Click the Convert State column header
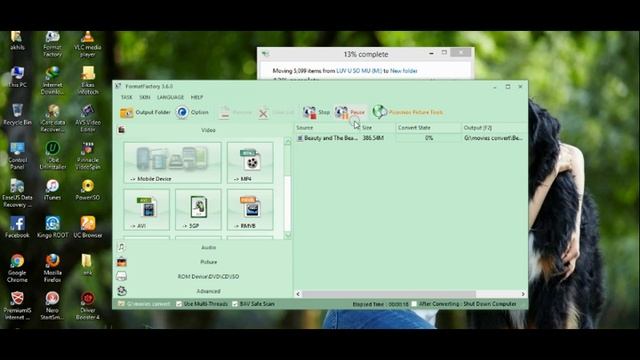This screenshot has height=360, width=640. (428, 128)
